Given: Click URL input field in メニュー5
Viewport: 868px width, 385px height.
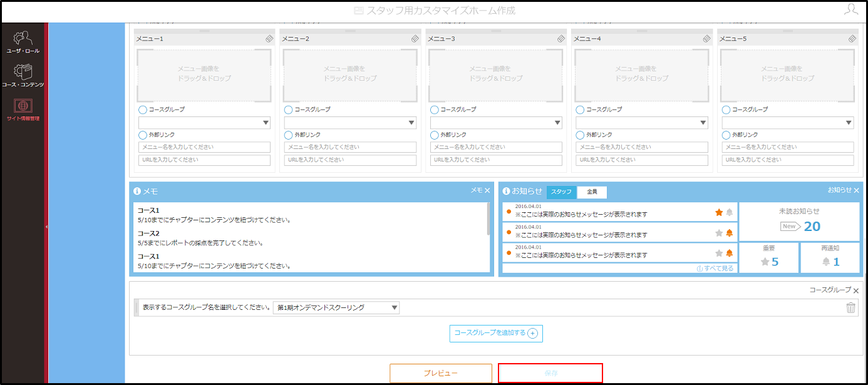Looking at the screenshot, I should [x=788, y=160].
